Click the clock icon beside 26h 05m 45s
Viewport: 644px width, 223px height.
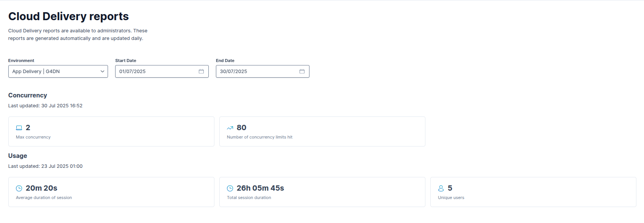(230, 188)
